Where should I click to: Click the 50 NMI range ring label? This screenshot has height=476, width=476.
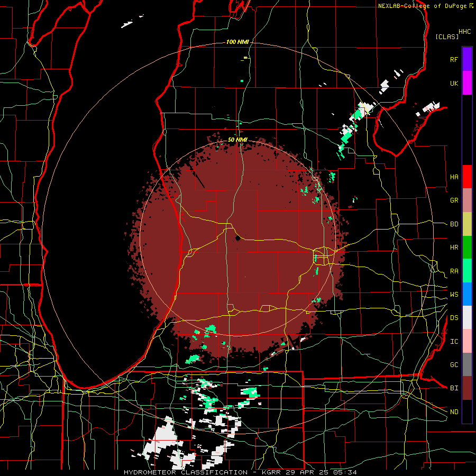tap(237, 140)
